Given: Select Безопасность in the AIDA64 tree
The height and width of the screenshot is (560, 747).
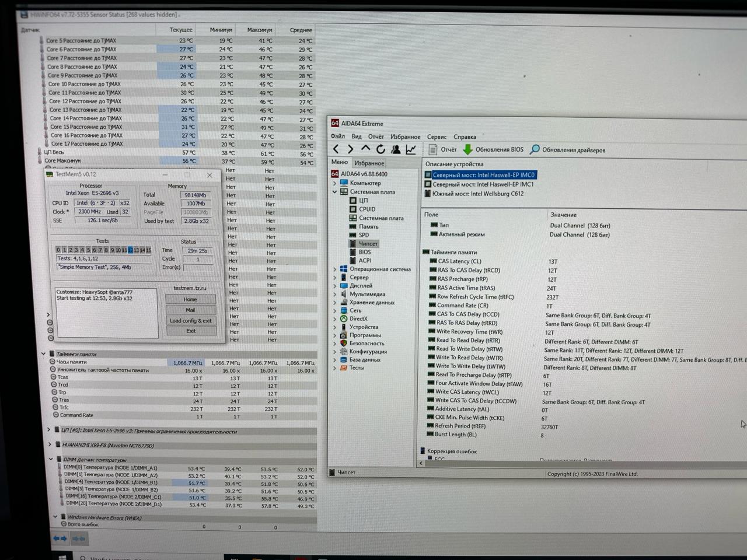Looking at the screenshot, I should [x=362, y=344].
